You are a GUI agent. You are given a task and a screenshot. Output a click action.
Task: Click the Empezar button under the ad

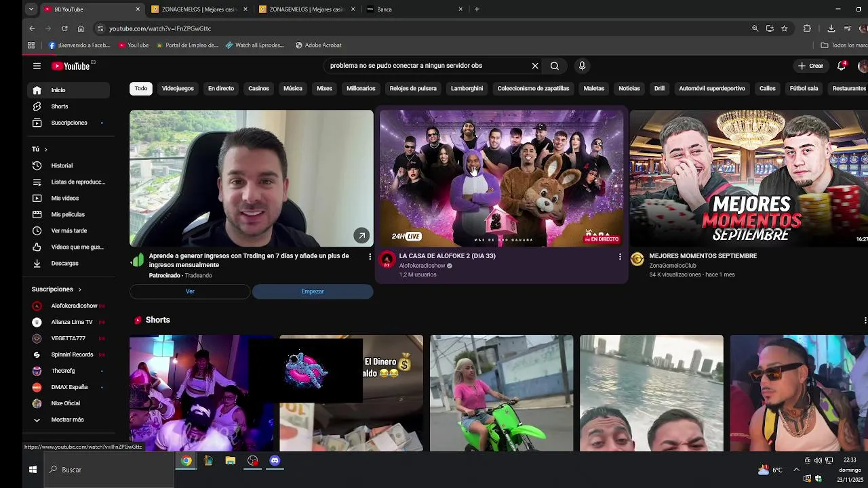[x=313, y=291]
